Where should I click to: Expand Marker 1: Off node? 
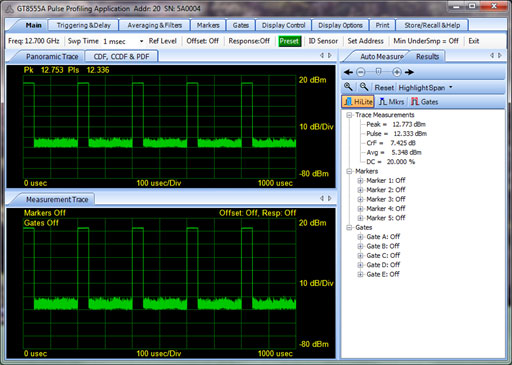click(360, 181)
